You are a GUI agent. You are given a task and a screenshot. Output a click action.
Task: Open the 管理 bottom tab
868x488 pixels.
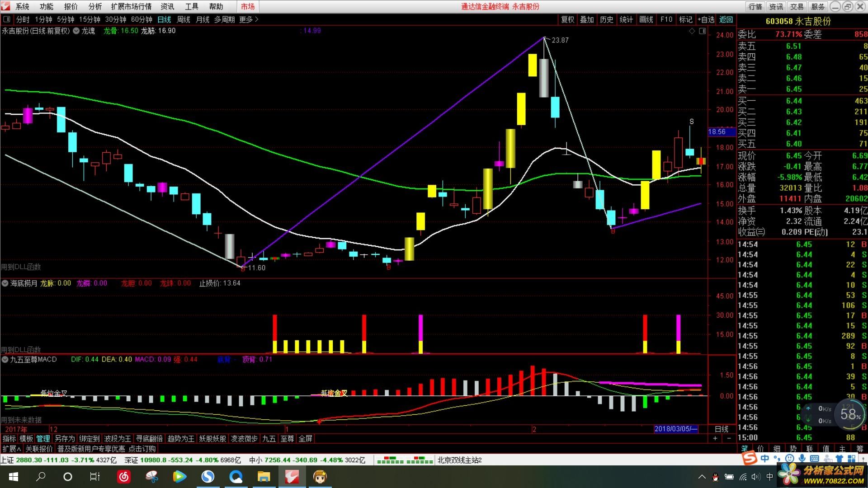pos(43,438)
